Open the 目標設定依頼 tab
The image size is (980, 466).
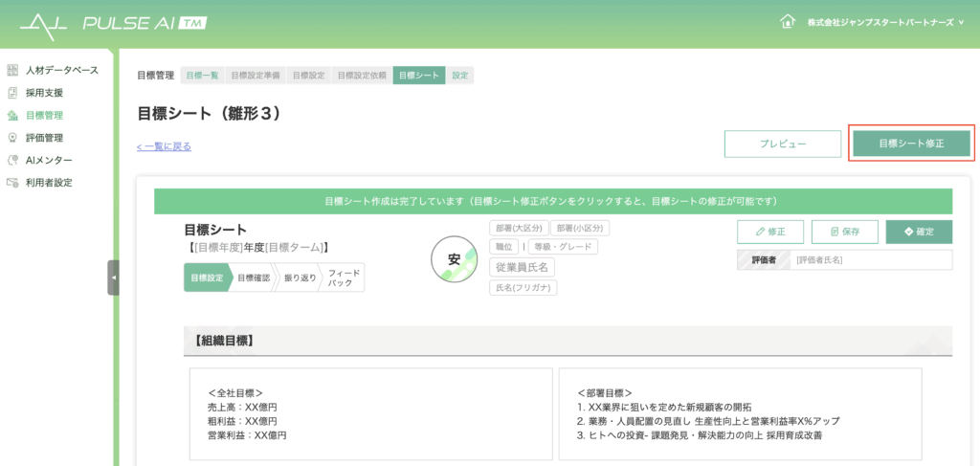pyautogui.click(x=362, y=75)
